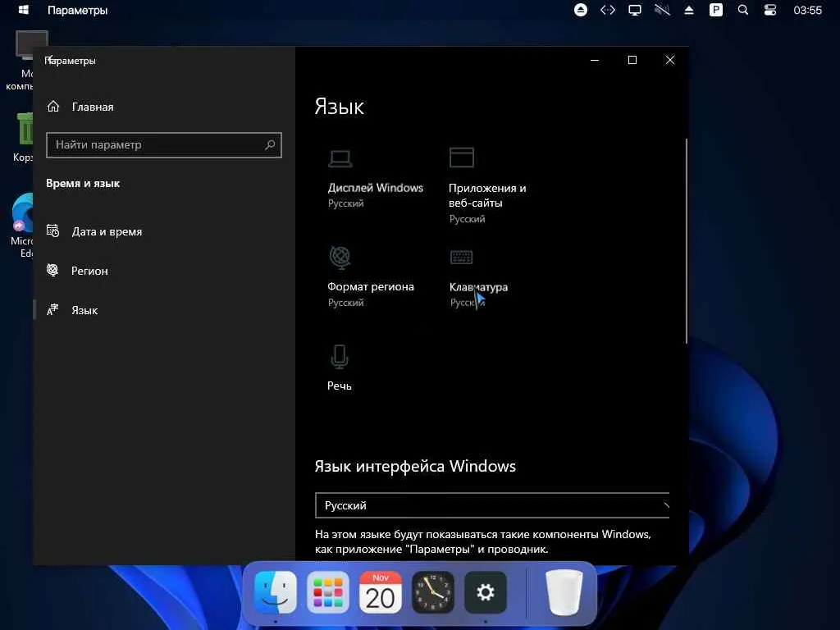The width and height of the screenshot is (840, 630).
Task: Open Finder from the dock
Action: (276, 592)
